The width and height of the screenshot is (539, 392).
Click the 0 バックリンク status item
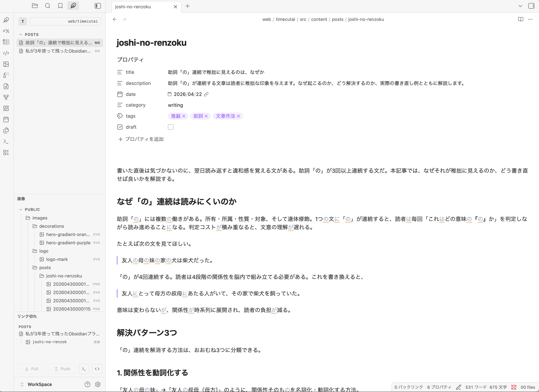coord(409,387)
